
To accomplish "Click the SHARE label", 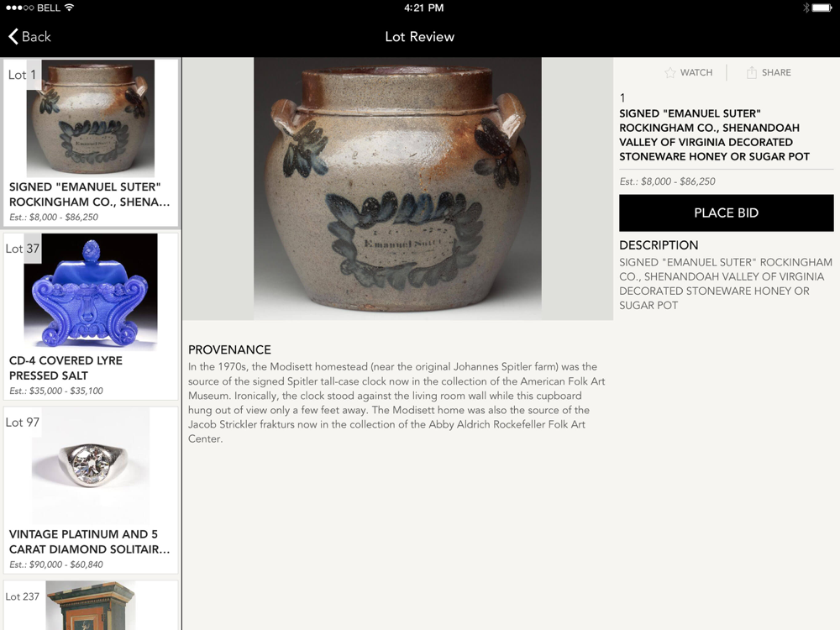I will tap(776, 72).
